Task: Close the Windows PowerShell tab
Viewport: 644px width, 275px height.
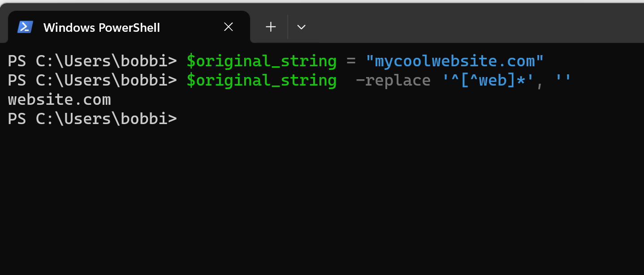Action: [228, 27]
